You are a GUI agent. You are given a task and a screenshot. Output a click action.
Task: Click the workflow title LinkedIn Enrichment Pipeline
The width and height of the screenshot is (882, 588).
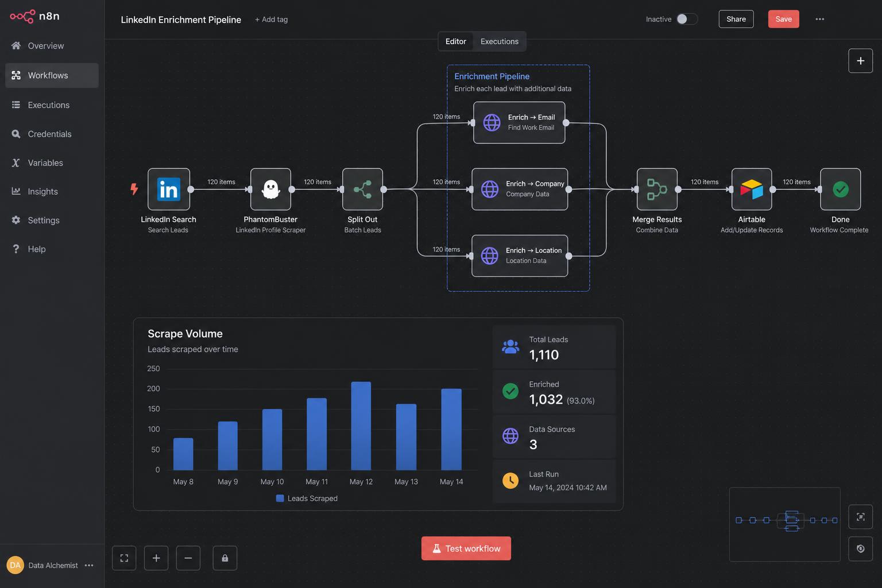pos(181,20)
